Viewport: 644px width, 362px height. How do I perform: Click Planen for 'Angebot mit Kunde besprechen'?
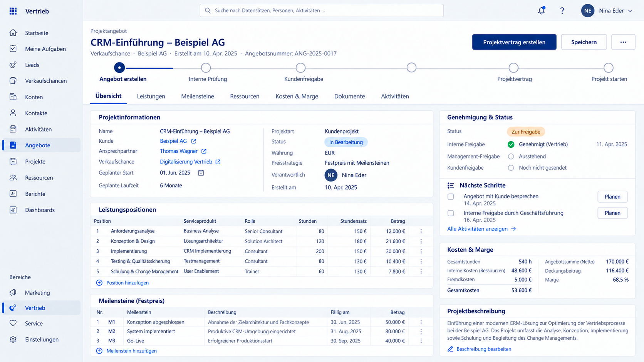point(612,197)
